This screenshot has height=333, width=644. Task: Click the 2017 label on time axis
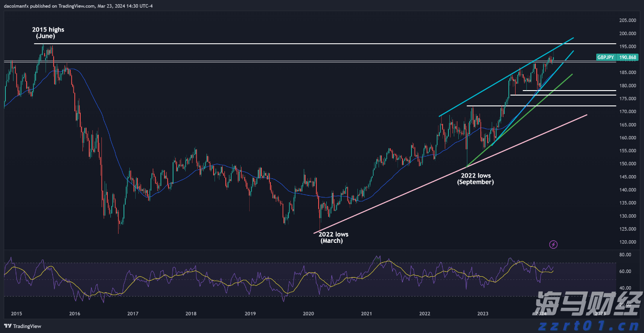coord(132,313)
